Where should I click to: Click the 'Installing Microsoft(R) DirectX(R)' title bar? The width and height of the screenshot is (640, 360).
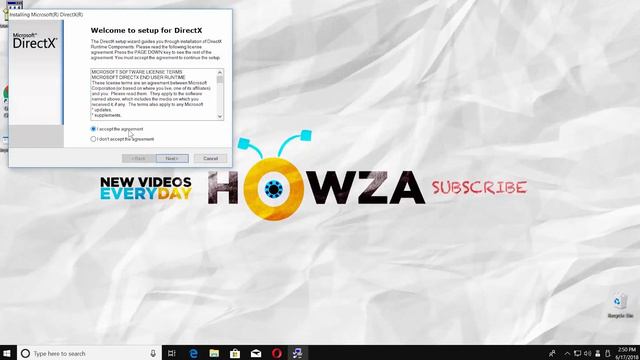click(120, 14)
